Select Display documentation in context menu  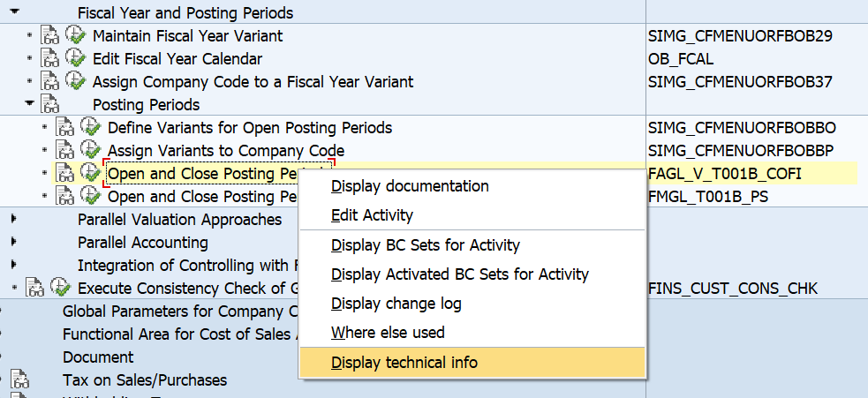[x=409, y=186]
